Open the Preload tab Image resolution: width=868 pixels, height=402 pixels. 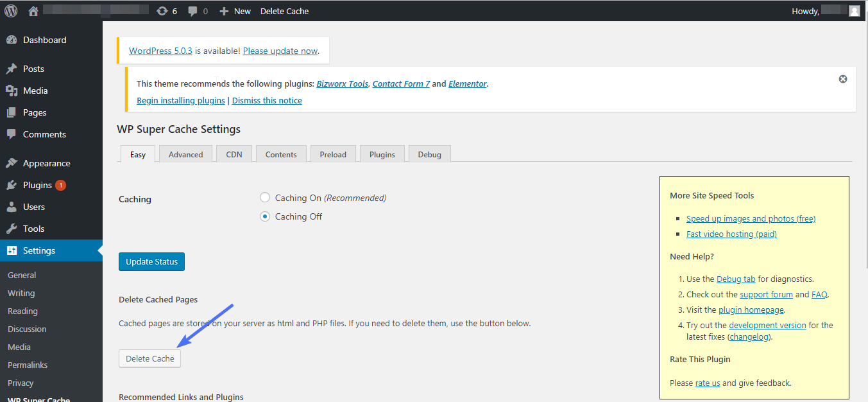pyautogui.click(x=333, y=154)
